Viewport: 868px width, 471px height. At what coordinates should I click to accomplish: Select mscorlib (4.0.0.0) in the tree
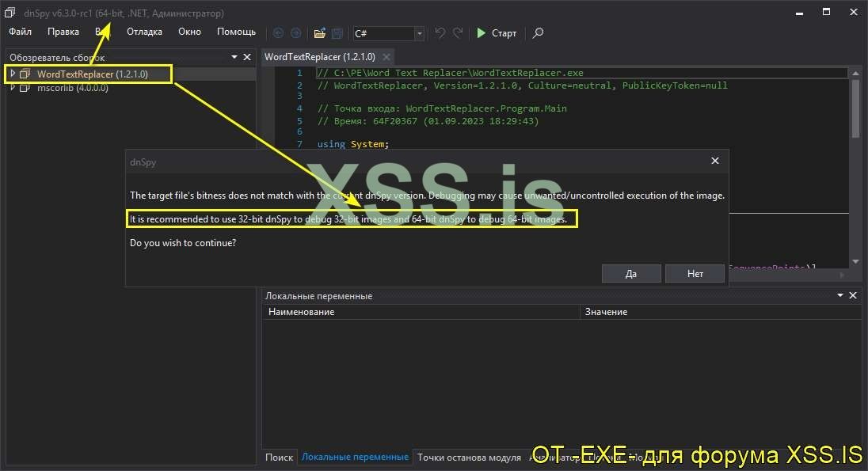[x=73, y=88]
